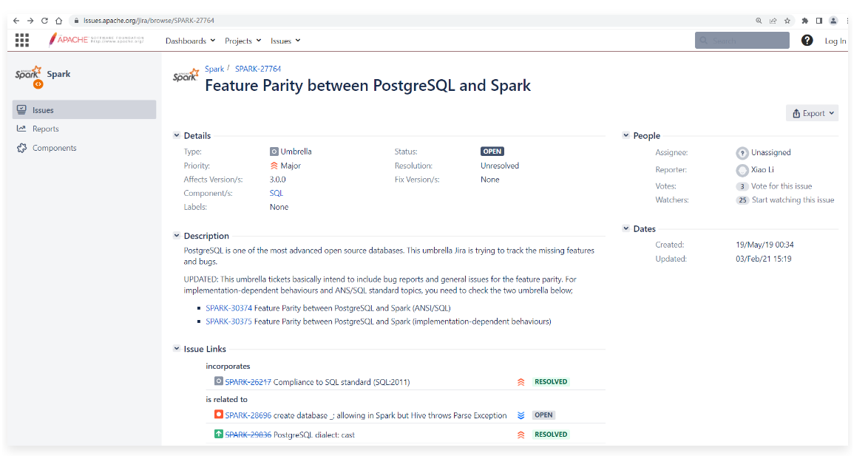Open the Issues menu
Screen dimensions: 868x456
285,41
